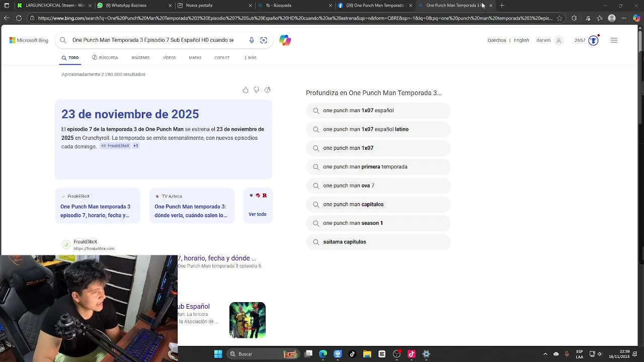Switch to Facebook One Punch Man tab
Screen dimensions: 644x362
(x=374, y=6)
